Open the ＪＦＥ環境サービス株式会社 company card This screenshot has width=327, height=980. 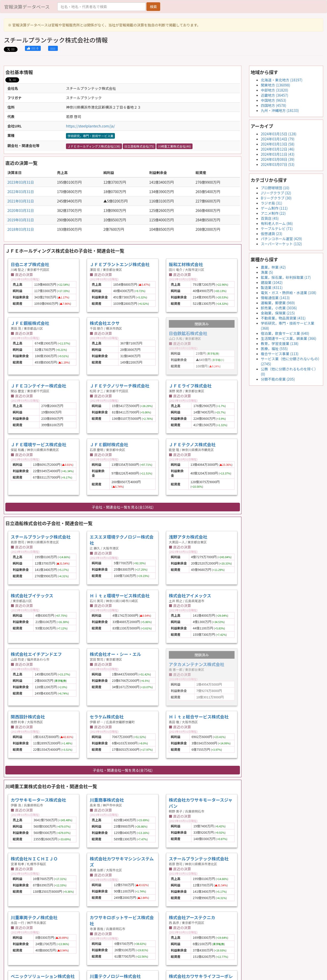pyautogui.click(x=38, y=445)
